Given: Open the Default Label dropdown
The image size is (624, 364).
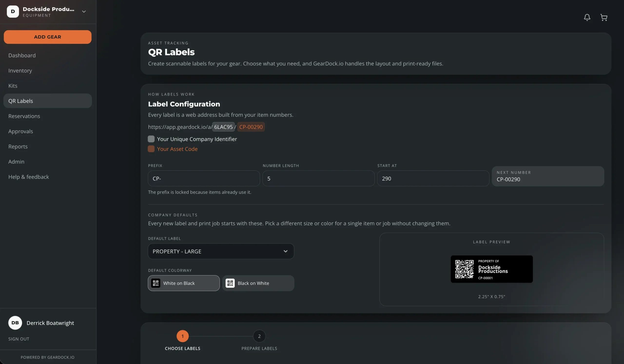Looking at the screenshot, I should [x=221, y=251].
